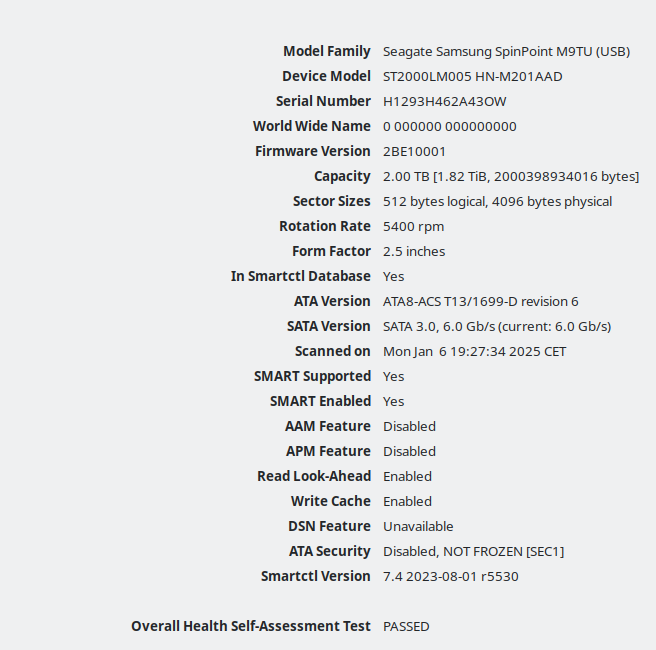Click the Model Family label
This screenshot has width=656, height=650.
pos(326,51)
